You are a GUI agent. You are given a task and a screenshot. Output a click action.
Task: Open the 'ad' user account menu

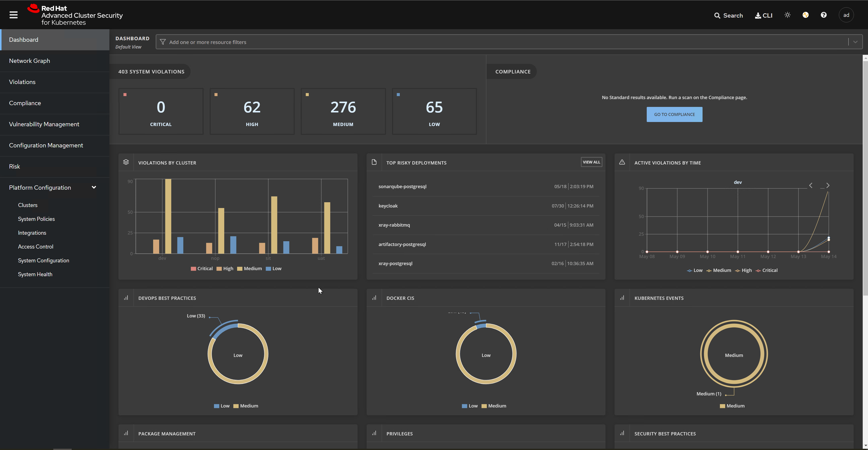tap(846, 15)
